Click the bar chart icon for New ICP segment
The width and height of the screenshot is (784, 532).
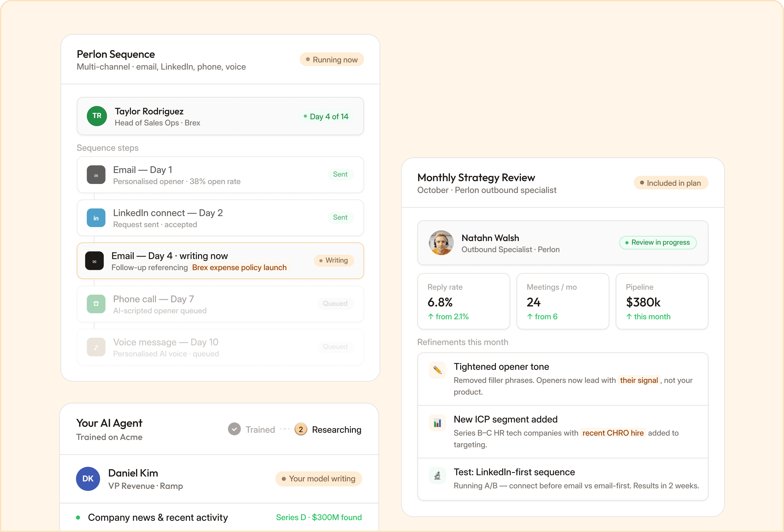[x=437, y=423]
